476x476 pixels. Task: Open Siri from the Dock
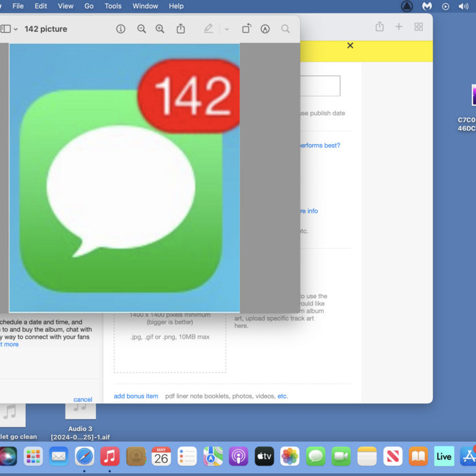[8, 456]
